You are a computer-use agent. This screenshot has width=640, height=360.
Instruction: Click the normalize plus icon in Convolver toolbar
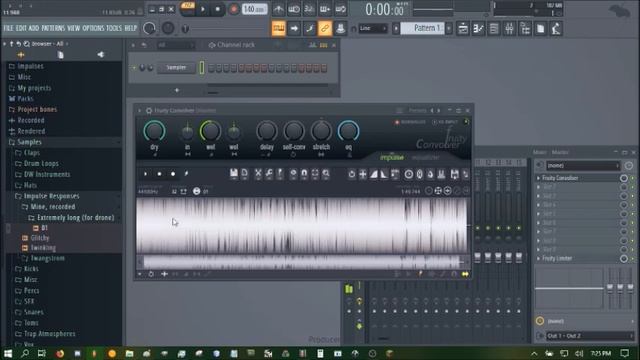[x=362, y=174]
